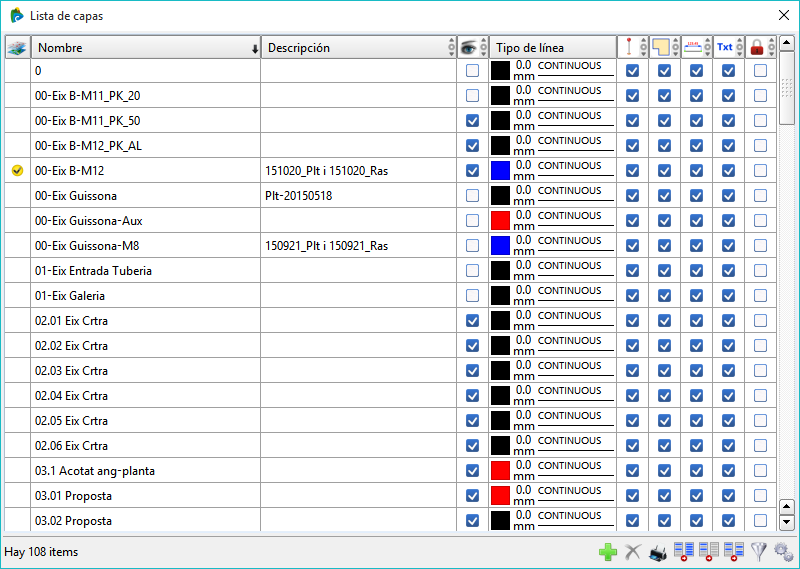The width and height of the screenshot is (800, 569).
Task: Click the layers stack icon in header
Action: pyautogui.click(x=17, y=47)
